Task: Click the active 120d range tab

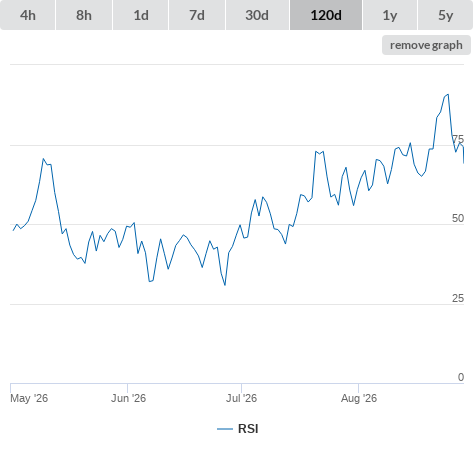Action: [326, 15]
